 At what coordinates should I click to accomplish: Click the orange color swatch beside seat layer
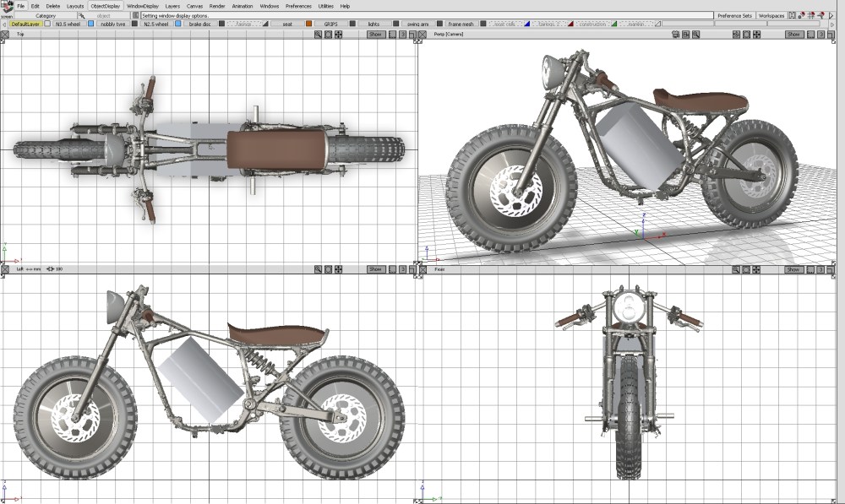[309, 24]
